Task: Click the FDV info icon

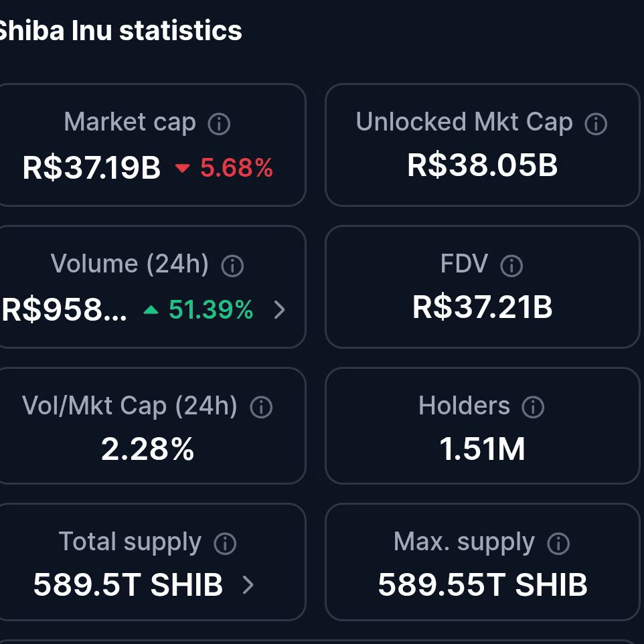Action: [511, 265]
